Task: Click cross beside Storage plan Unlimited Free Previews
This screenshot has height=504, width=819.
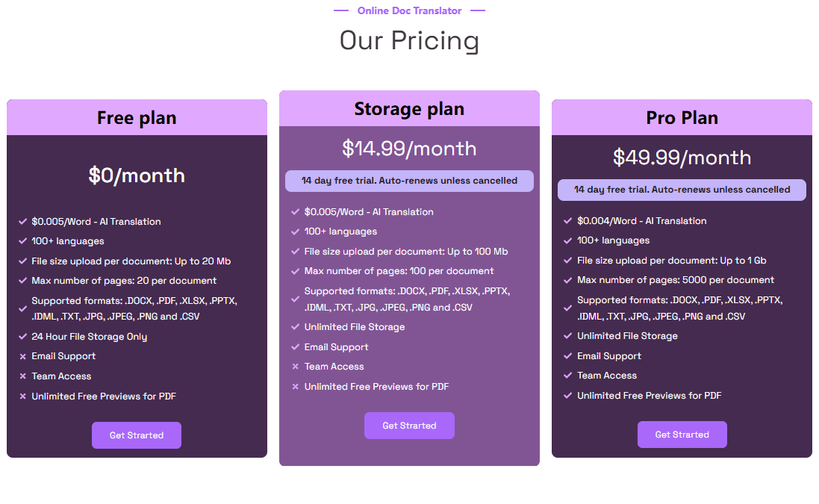Action: [295, 387]
